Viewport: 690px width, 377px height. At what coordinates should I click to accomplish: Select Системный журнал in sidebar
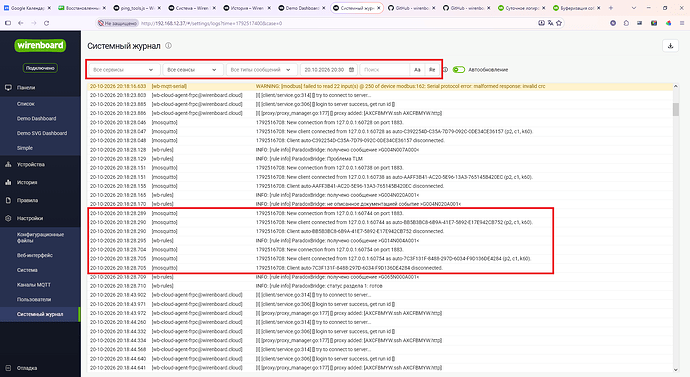tap(40, 314)
